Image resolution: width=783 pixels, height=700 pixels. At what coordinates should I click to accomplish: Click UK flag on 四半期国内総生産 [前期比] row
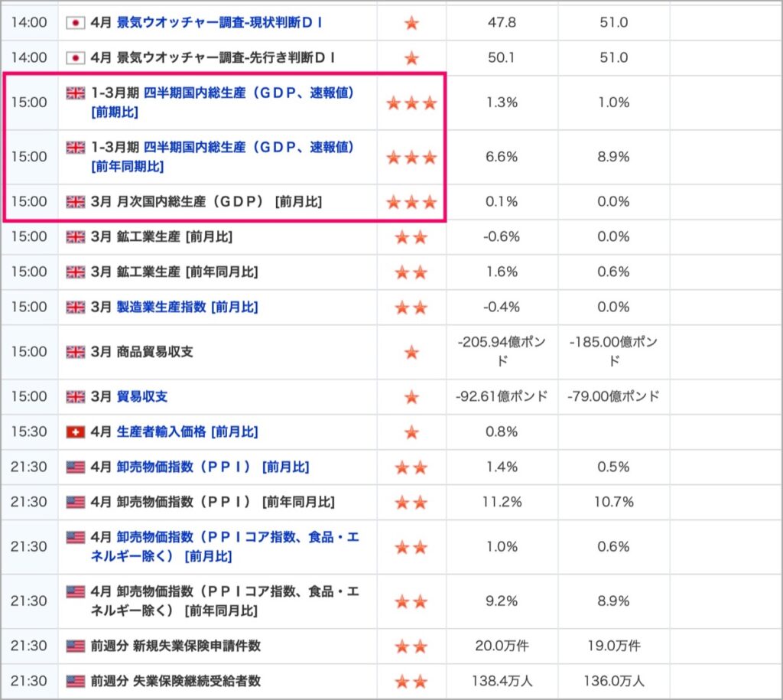pyautogui.click(x=76, y=93)
